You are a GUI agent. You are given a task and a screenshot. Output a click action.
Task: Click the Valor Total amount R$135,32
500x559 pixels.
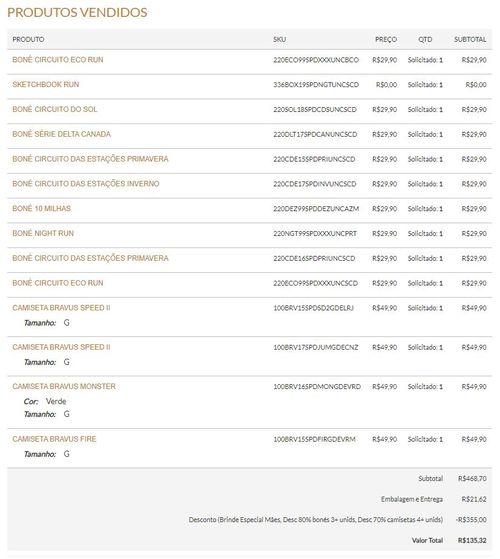point(472,540)
